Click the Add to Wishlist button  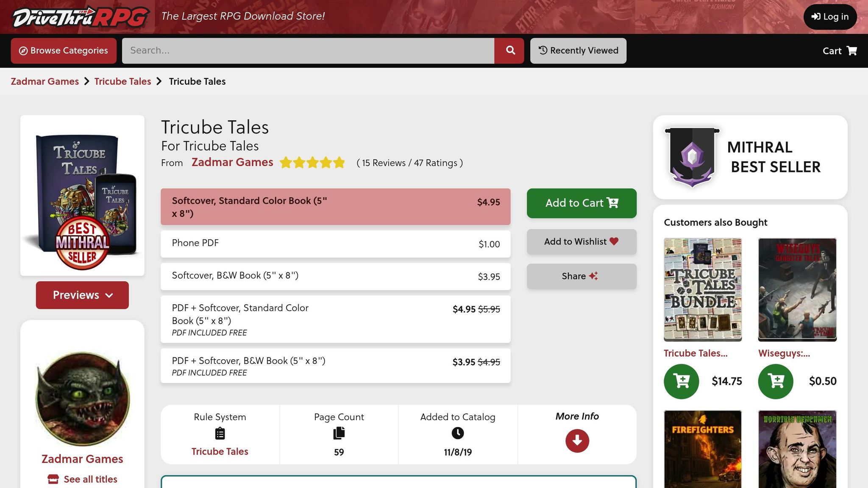[581, 242]
